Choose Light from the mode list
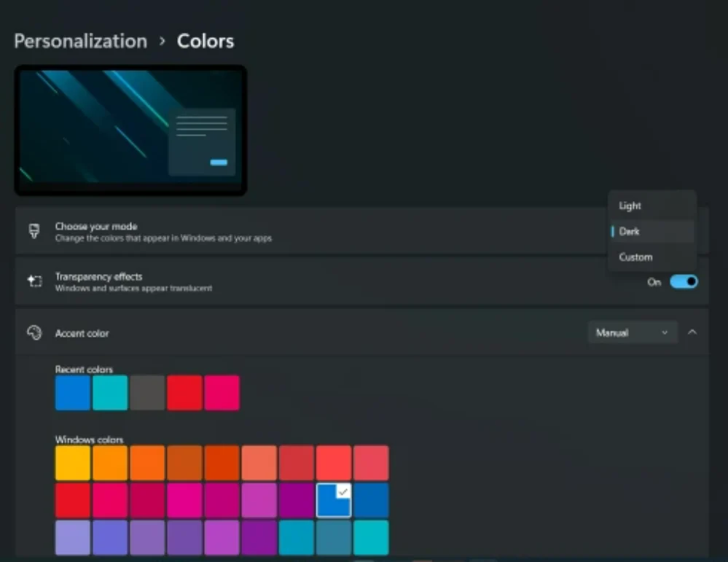The width and height of the screenshot is (728, 562). tap(652, 206)
